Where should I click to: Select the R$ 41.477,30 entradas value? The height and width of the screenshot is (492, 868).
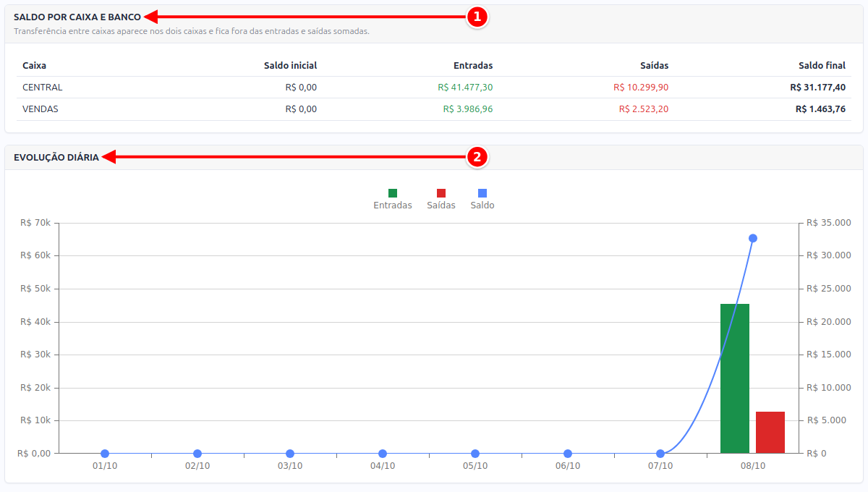[465, 88]
